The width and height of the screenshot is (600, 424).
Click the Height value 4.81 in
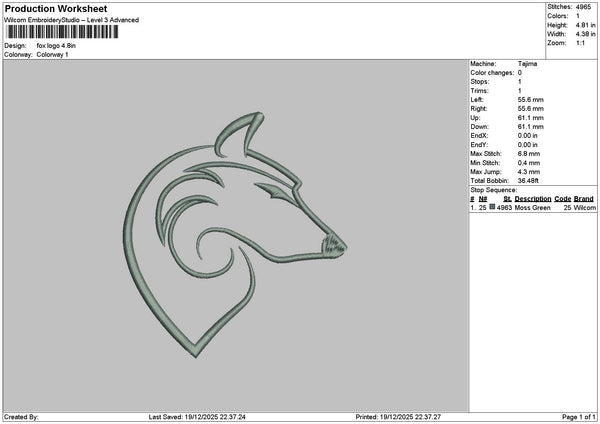585,25
